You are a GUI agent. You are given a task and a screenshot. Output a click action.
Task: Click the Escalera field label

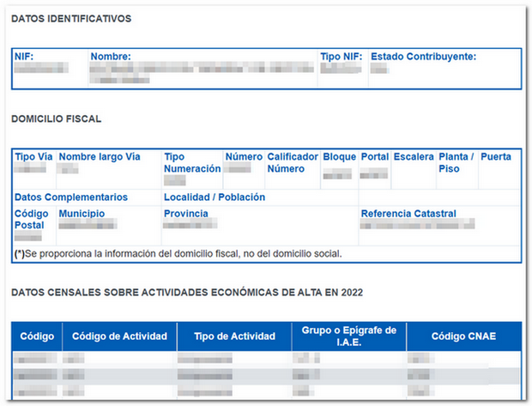(x=413, y=157)
